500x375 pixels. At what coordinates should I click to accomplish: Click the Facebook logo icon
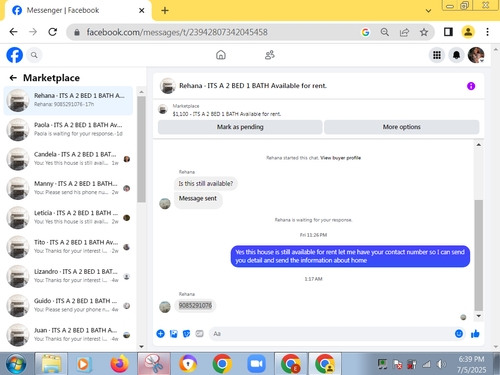(15, 55)
